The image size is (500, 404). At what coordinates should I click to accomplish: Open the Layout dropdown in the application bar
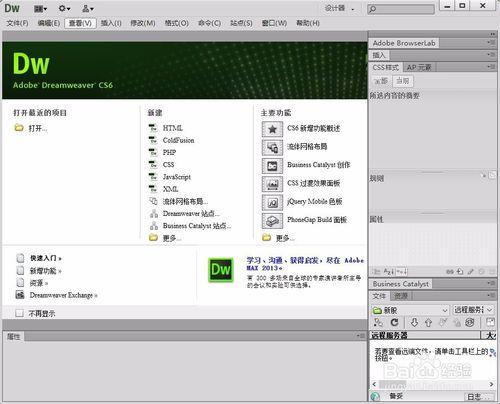(40, 9)
